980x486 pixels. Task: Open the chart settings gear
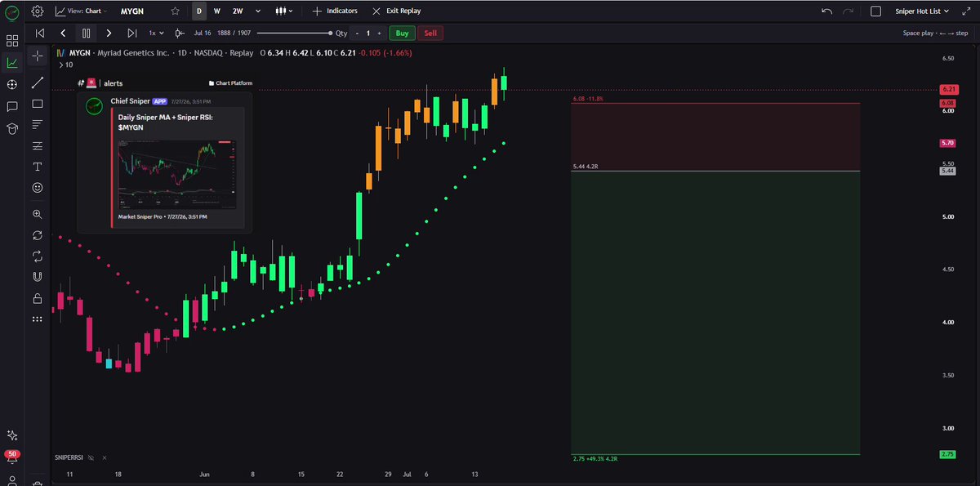tap(37, 11)
